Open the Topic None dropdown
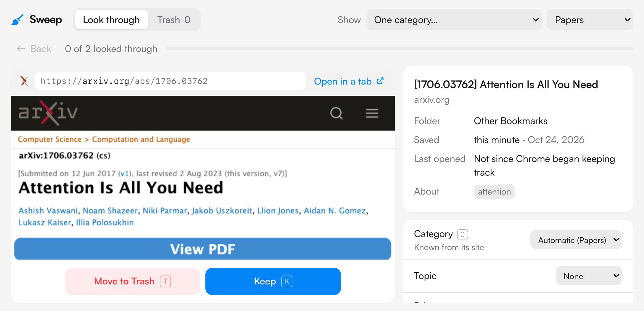This screenshot has width=644, height=311. pyautogui.click(x=589, y=276)
